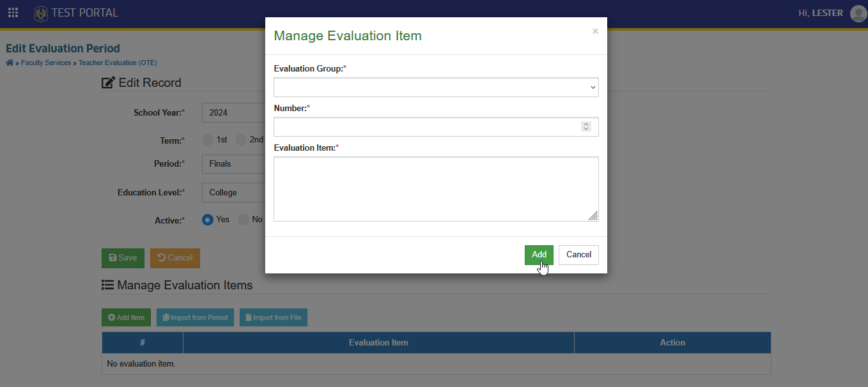
Task: Go to the home breadcrumb icon
Action: (10, 63)
